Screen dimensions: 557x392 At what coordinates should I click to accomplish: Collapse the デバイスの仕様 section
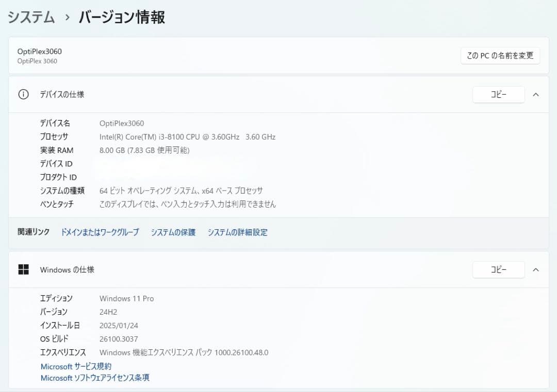click(x=536, y=94)
